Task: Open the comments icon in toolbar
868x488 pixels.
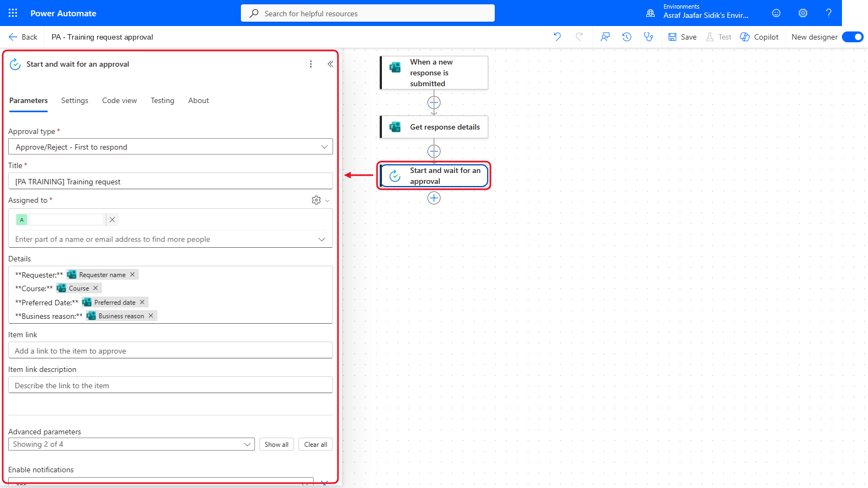Action: point(605,37)
